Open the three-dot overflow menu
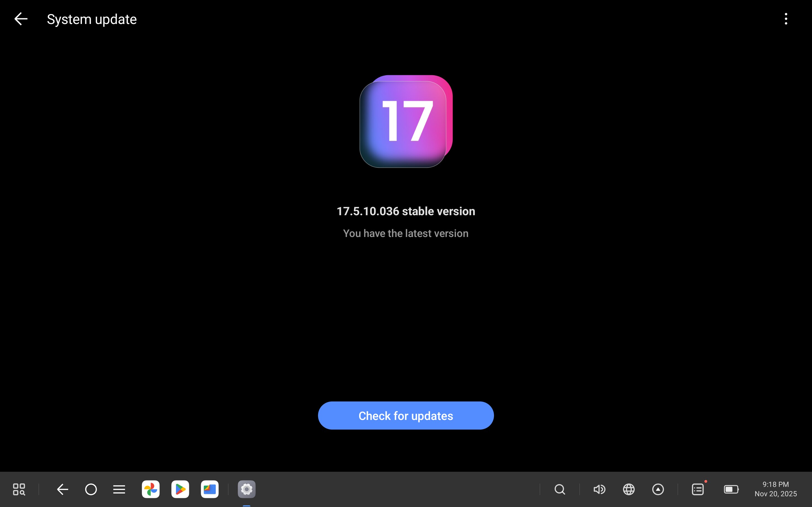Image resolution: width=812 pixels, height=507 pixels. pyautogui.click(x=786, y=19)
